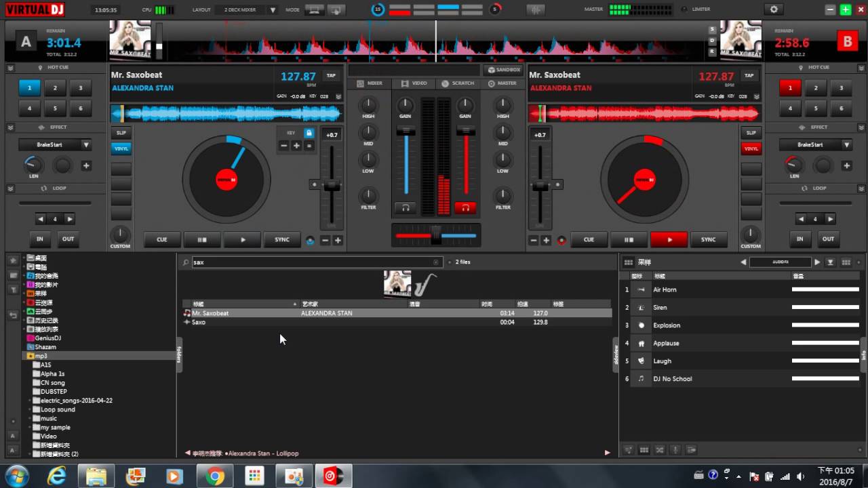Switch to the MASTER tab

502,83
